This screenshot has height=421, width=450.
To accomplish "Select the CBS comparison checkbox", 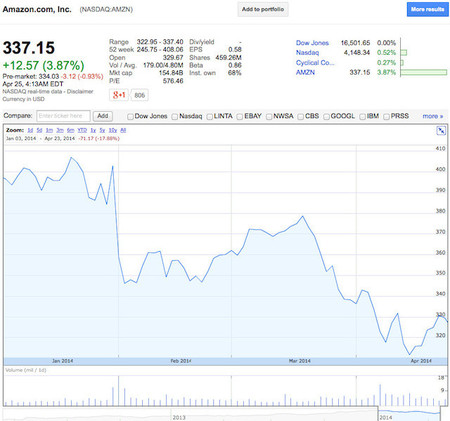I will pyautogui.click(x=301, y=116).
